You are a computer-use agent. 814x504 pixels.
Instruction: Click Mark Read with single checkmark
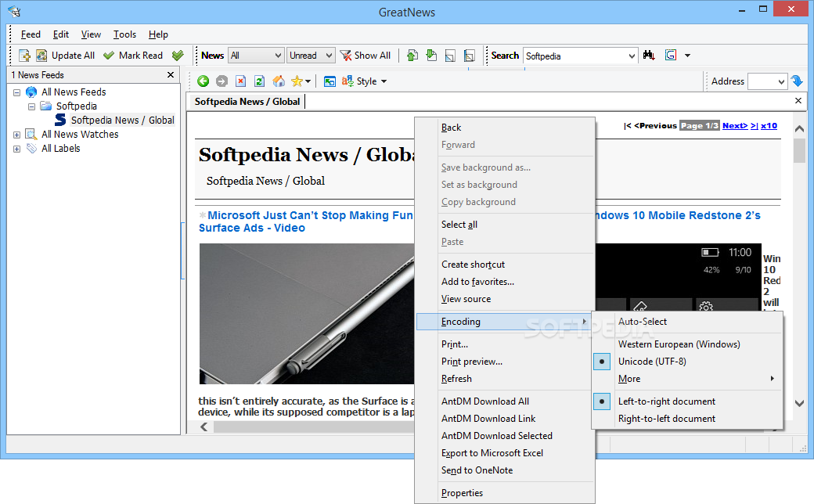[133, 56]
